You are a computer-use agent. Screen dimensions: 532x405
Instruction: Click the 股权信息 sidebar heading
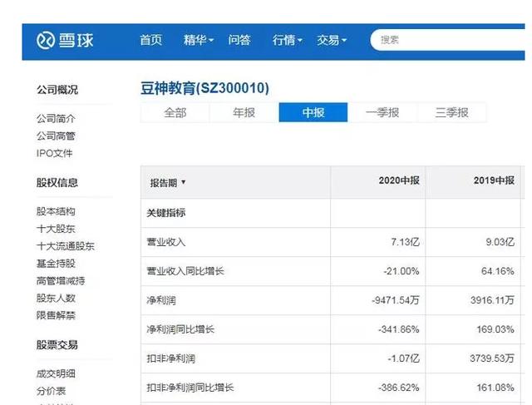[57, 182]
